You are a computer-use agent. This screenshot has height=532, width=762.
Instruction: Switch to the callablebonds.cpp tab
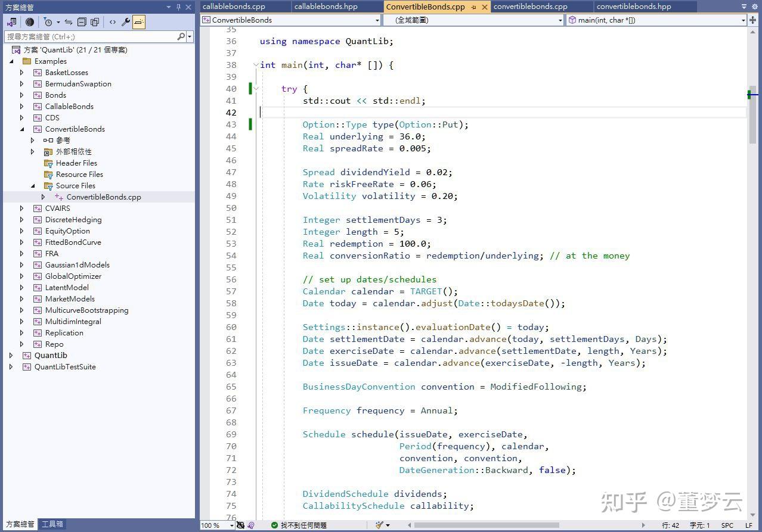tap(246, 7)
